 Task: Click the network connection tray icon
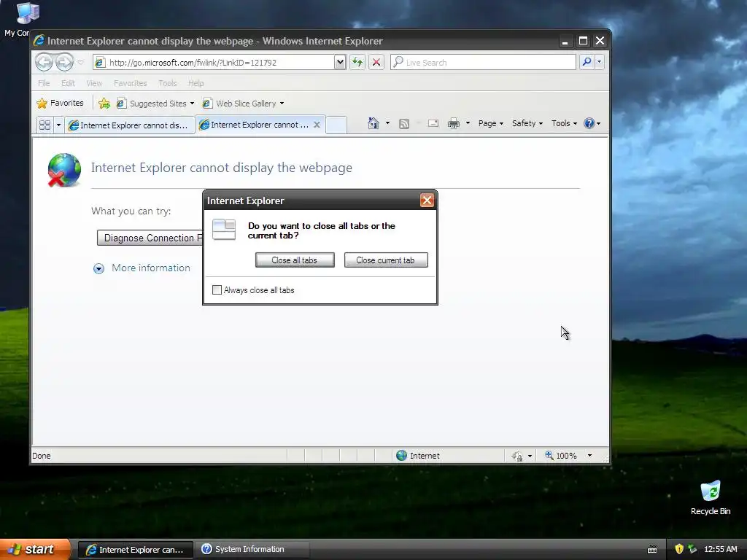(x=692, y=549)
